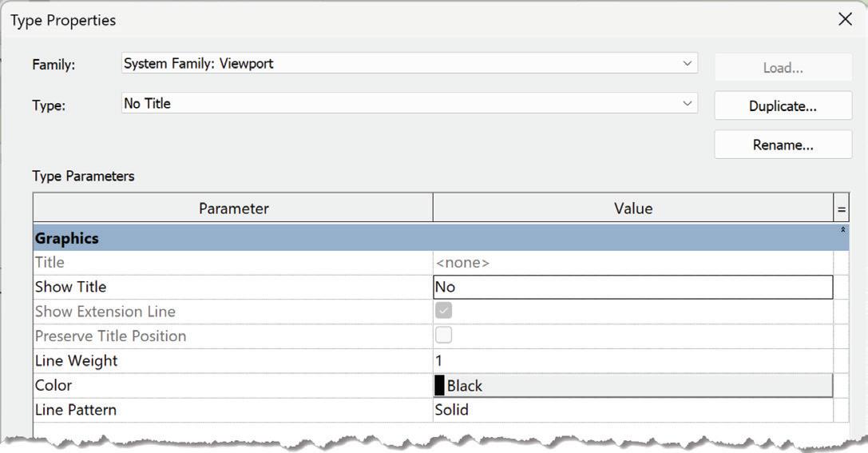The width and height of the screenshot is (868, 453).
Task: Open the Family dropdown list
Action: tap(687, 63)
